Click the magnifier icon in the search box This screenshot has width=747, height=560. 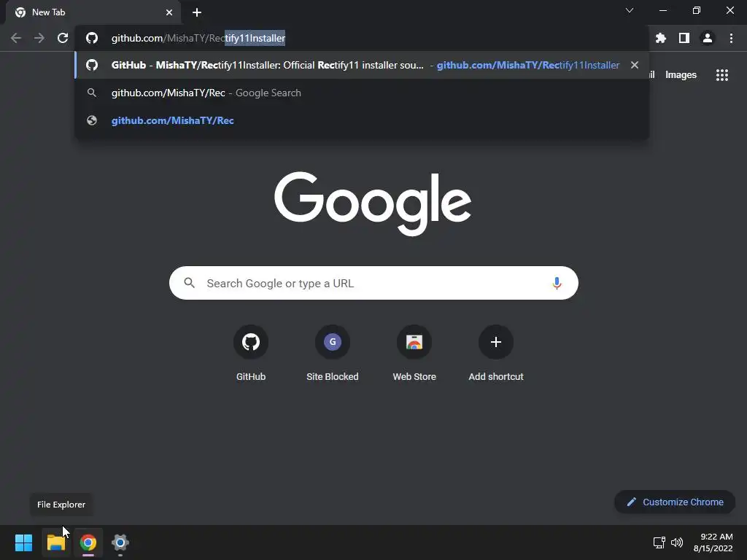tap(189, 283)
